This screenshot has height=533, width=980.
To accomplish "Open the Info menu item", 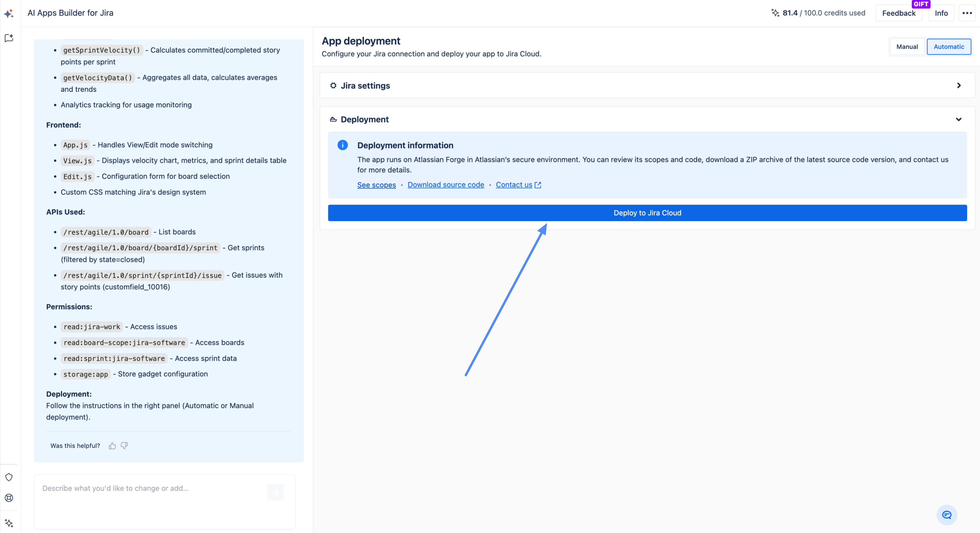I will 941,13.
